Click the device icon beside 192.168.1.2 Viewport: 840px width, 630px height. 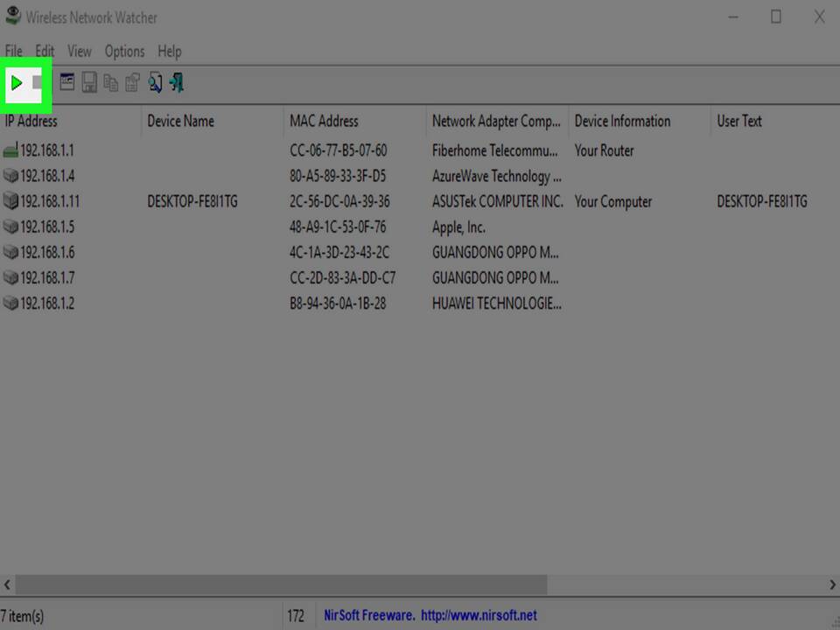pos(10,304)
